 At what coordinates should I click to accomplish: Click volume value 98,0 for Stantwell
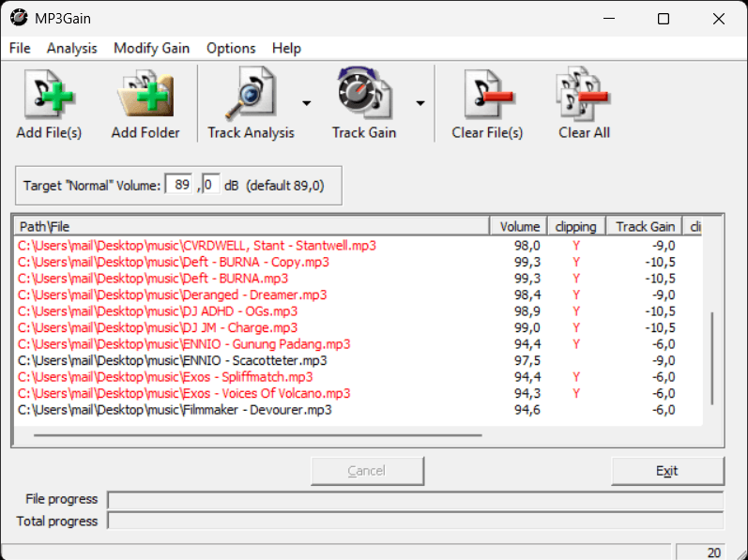(x=527, y=246)
